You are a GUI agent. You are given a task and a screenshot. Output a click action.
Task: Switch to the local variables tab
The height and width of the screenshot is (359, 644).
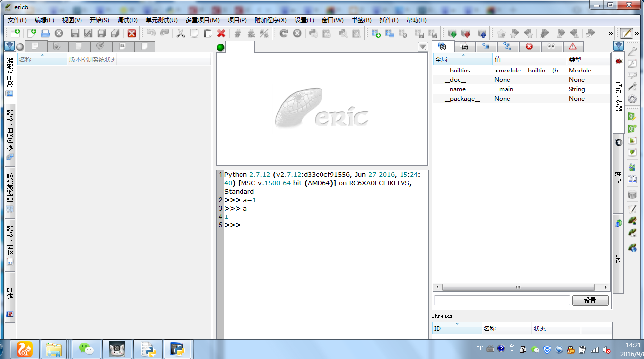[465, 47]
